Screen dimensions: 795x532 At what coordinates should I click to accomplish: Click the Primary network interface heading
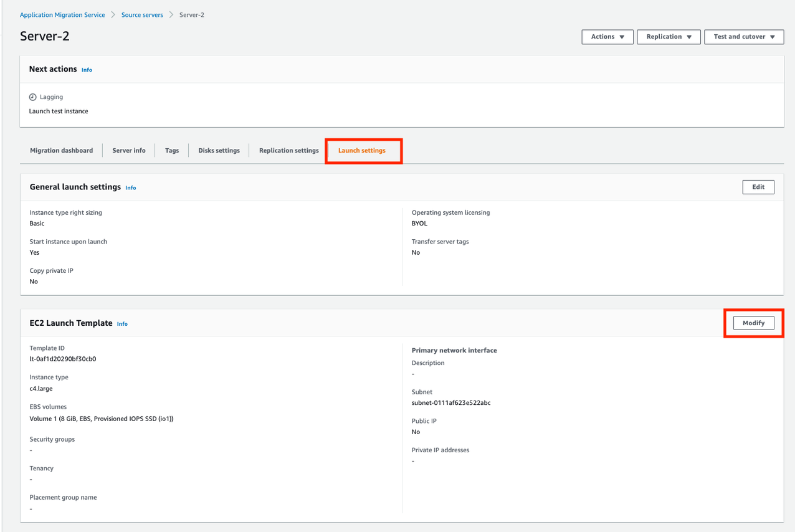454,350
